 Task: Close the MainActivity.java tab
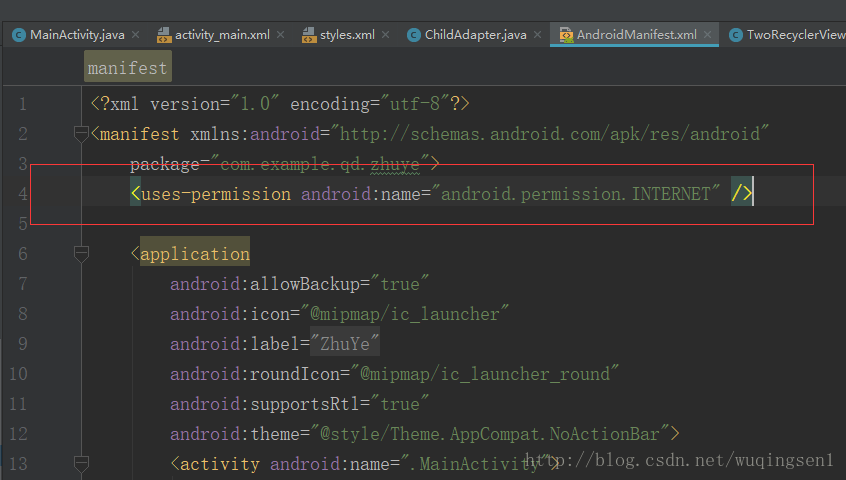click(135, 35)
